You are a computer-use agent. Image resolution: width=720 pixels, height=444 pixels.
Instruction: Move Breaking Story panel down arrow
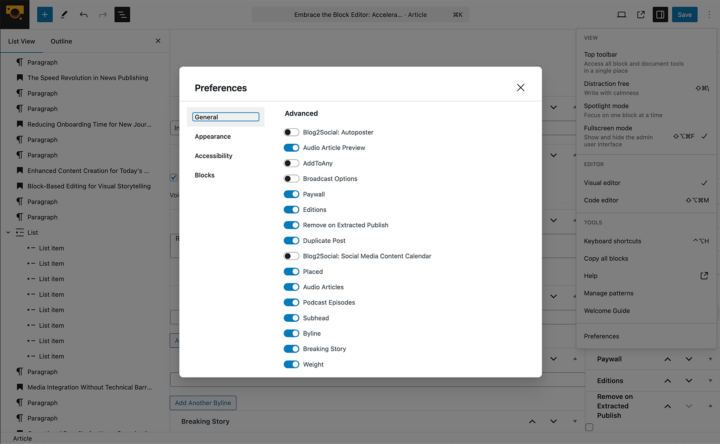(x=553, y=421)
